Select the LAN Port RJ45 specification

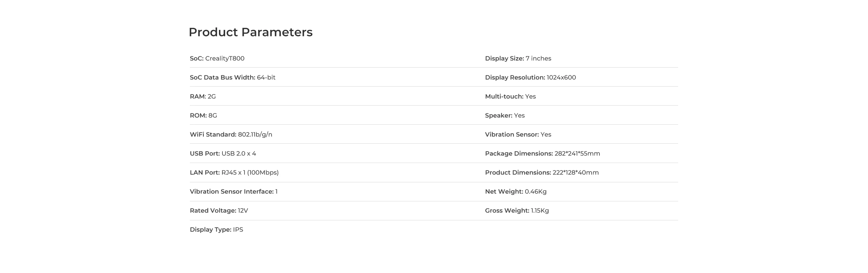coord(234,172)
